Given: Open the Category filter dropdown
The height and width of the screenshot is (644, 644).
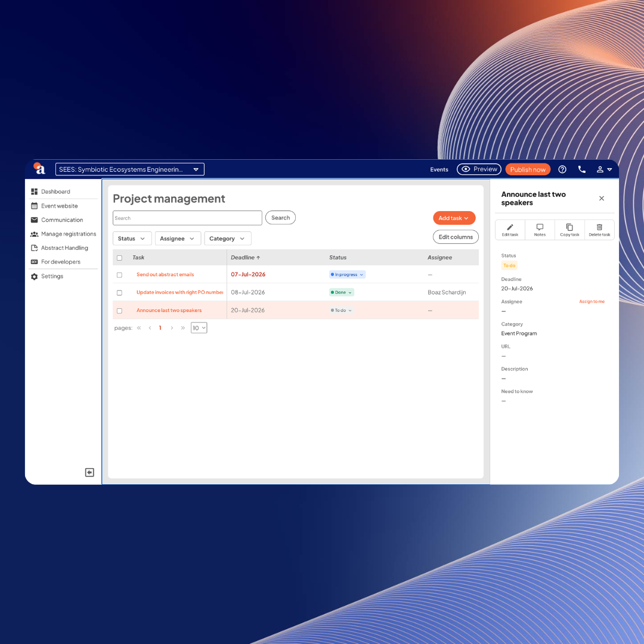Looking at the screenshot, I should [228, 239].
